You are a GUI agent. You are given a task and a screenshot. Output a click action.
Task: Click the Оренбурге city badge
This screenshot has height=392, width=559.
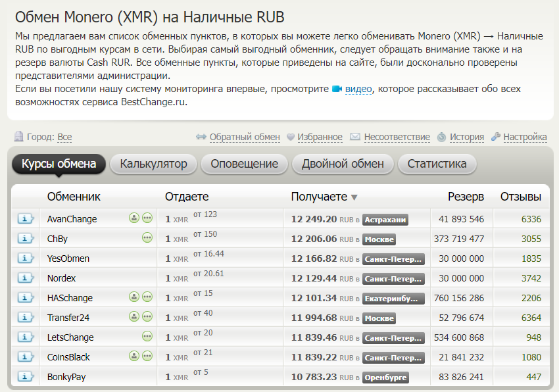pos(386,378)
